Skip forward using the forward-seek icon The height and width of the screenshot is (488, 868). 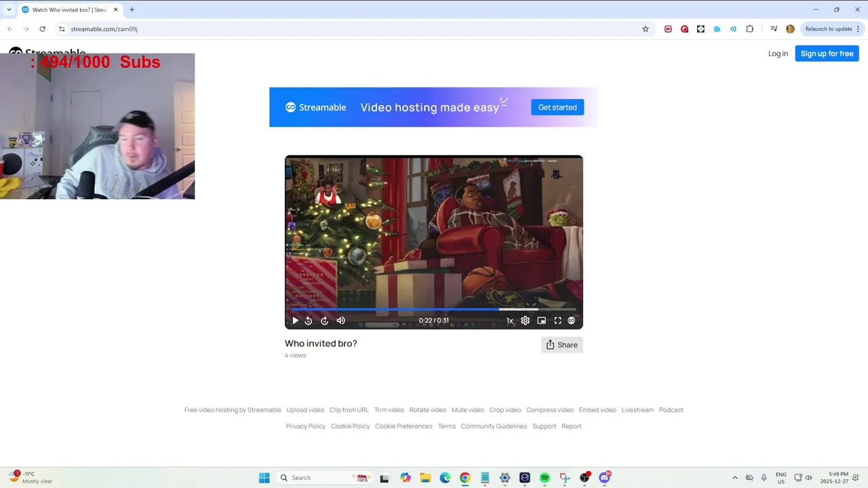click(324, 321)
